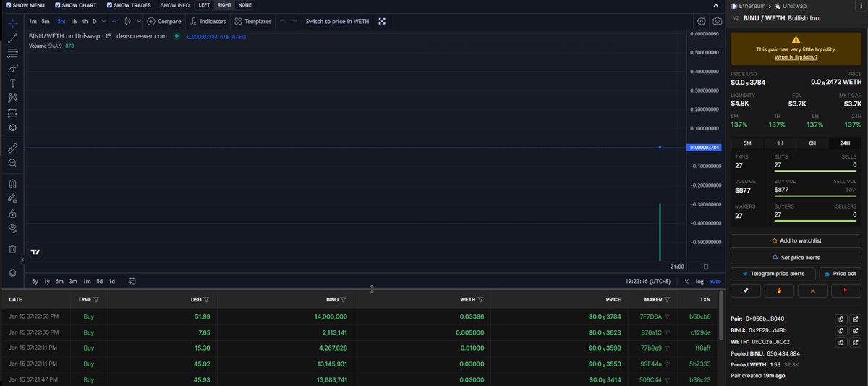
Task: Click the rocket reaction button
Action: (x=745, y=290)
